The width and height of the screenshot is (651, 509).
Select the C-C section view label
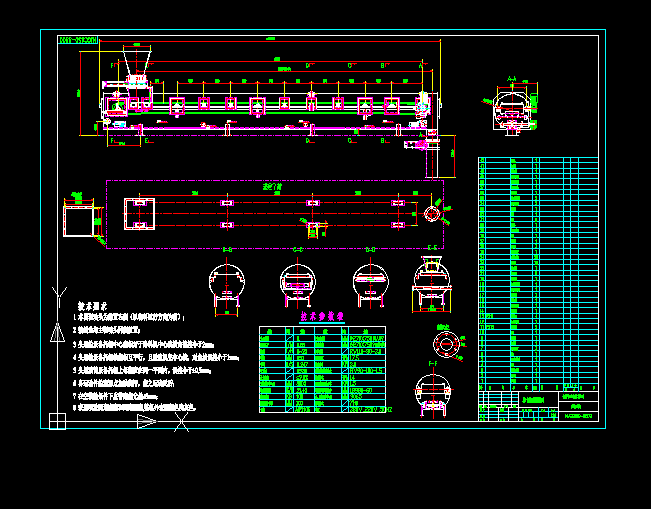tap(298, 250)
